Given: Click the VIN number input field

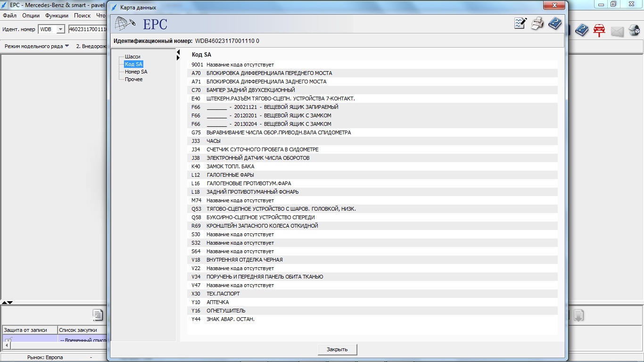Looking at the screenshot, I should click(87, 29).
